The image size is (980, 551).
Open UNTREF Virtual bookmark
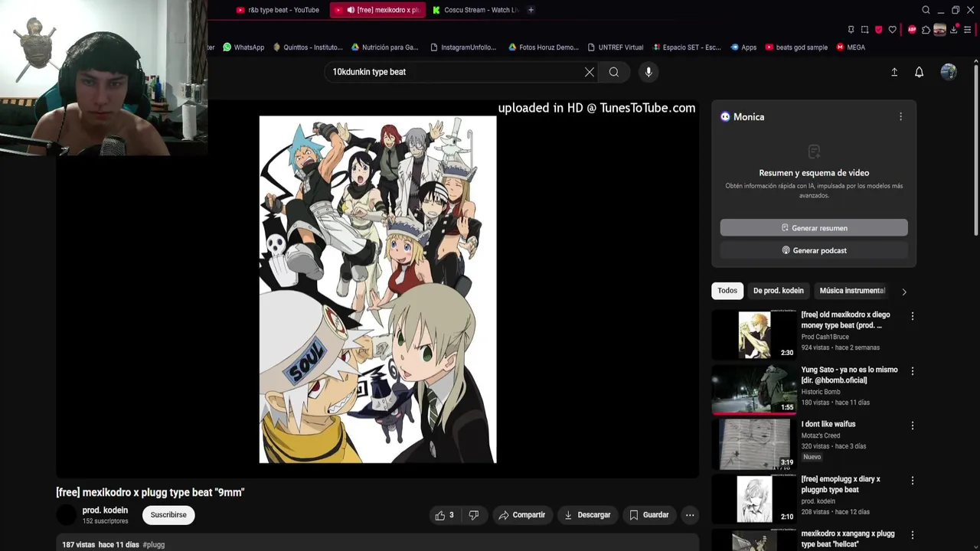click(x=616, y=47)
